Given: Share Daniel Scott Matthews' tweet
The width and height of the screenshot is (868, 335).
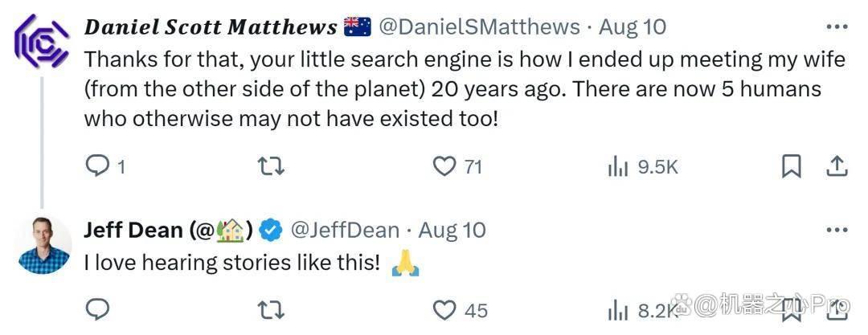Looking at the screenshot, I should 837,166.
